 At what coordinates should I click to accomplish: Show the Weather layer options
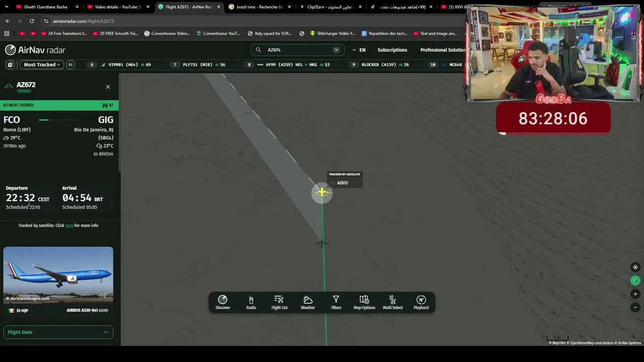click(308, 302)
